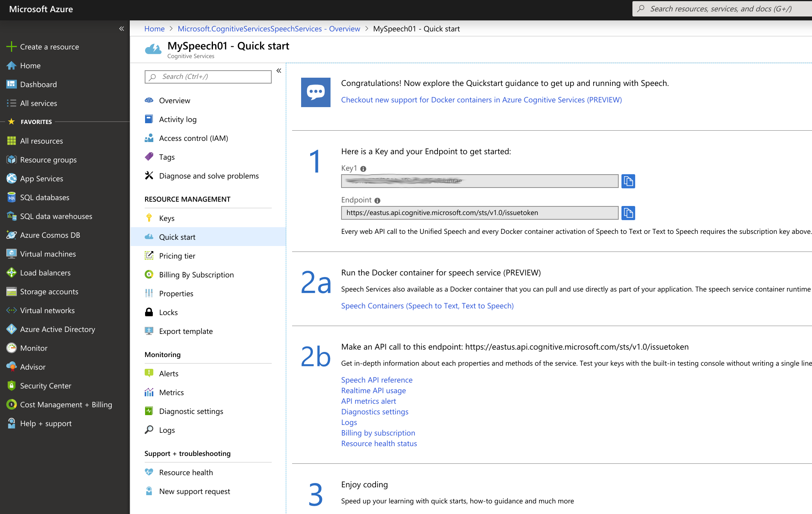Viewport: 812px width, 514px height.
Task: Click the Locks icon in sidebar
Action: 150,312
